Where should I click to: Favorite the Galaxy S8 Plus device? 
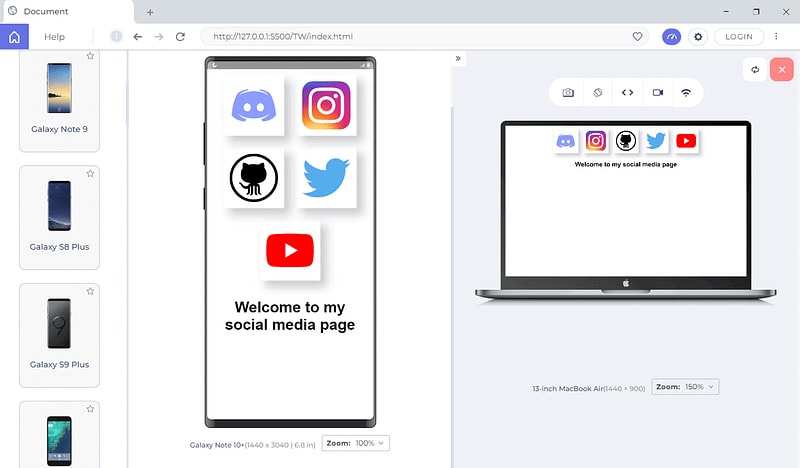pos(90,174)
